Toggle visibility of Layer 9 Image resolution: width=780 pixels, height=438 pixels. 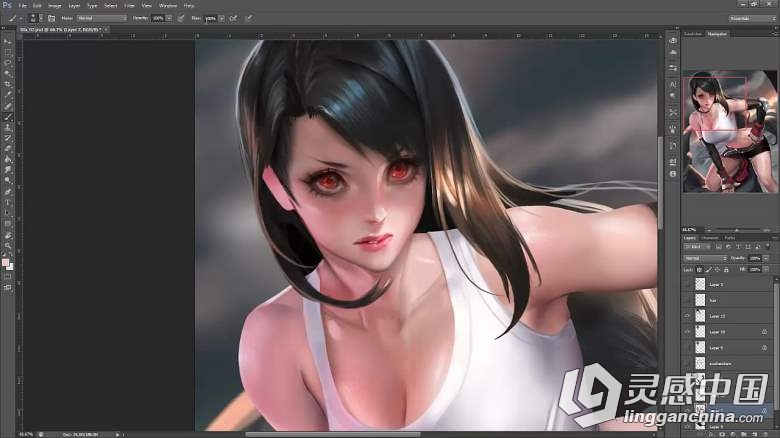coord(687,347)
